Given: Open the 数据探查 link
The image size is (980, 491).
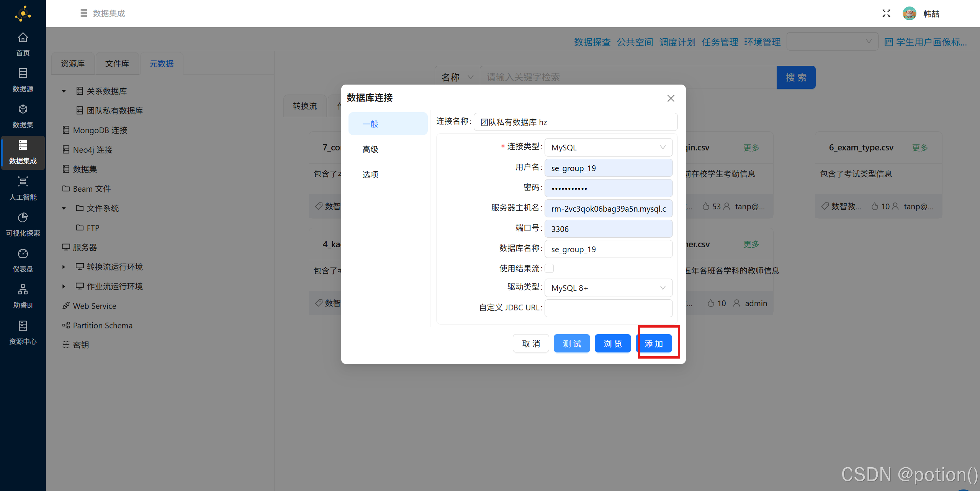Looking at the screenshot, I should (x=592, y=42).
